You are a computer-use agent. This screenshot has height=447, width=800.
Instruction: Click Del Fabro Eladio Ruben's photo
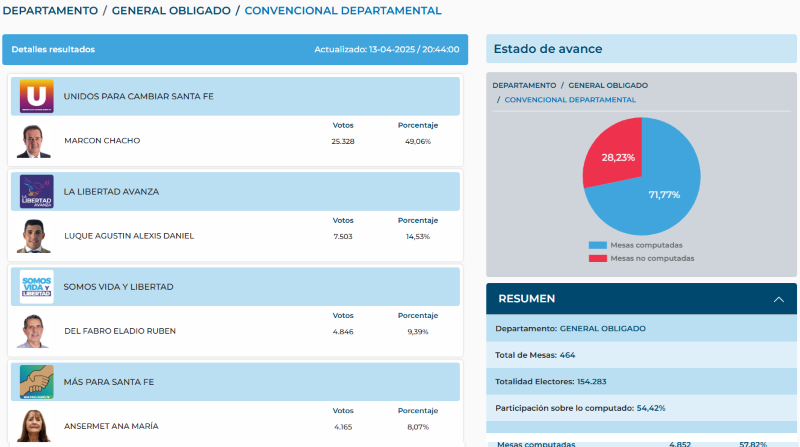[34, 331]
